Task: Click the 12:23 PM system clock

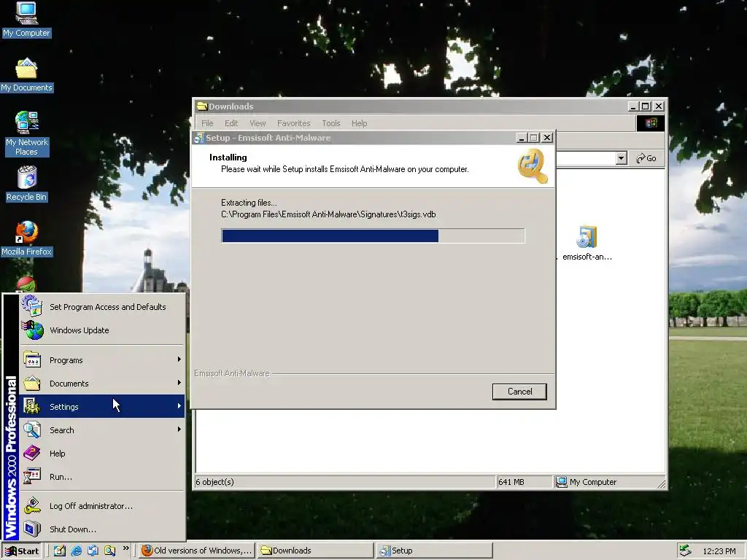Action: coord(719,551)
